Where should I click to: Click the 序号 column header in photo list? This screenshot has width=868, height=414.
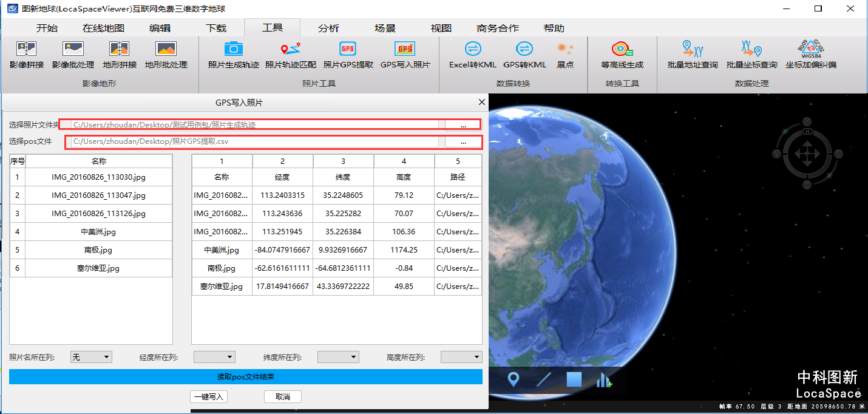tap(18, 161)
